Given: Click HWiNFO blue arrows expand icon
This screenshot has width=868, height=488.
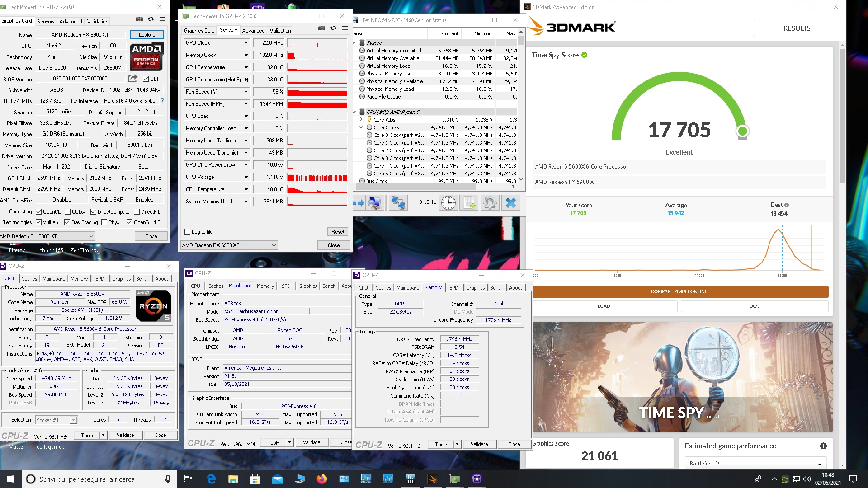Looking at the screenshot, I should click(x=359, y=203).
